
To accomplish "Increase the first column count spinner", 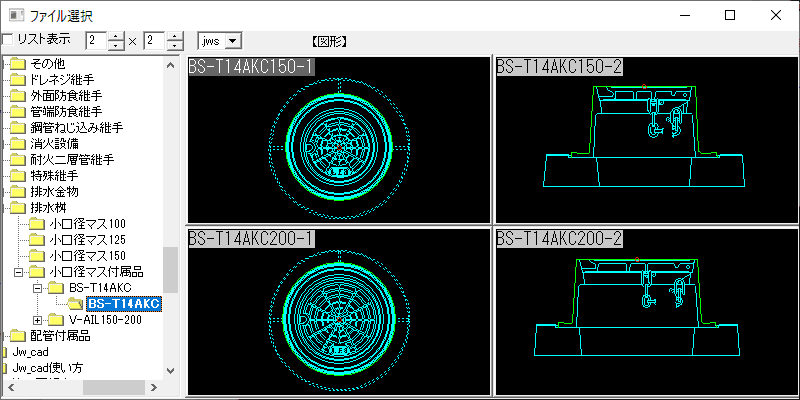I will 116,36.
